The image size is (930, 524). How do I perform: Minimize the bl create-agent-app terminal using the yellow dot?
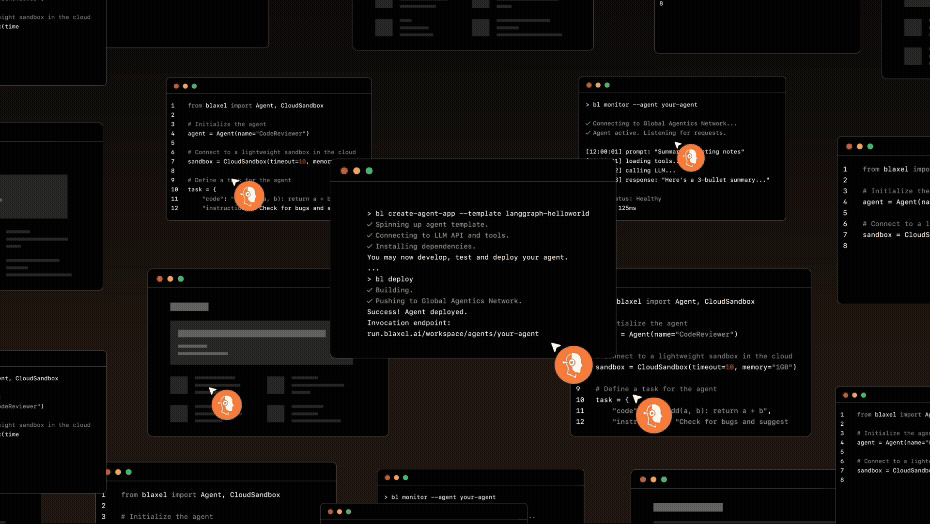tap(356, 171)
